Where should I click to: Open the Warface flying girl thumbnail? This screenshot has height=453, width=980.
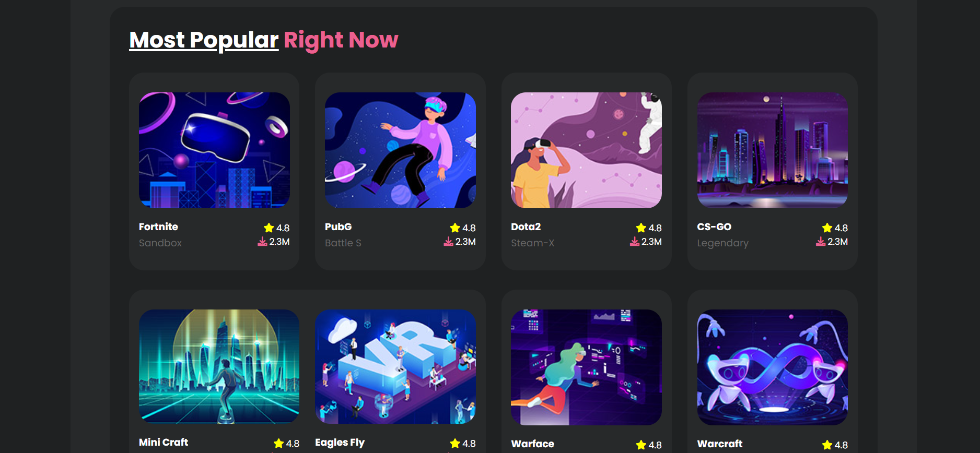coord(586,367)
